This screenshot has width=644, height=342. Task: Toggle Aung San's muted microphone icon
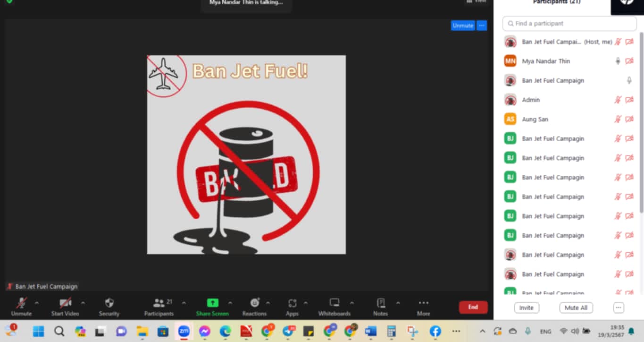(618, 119)
